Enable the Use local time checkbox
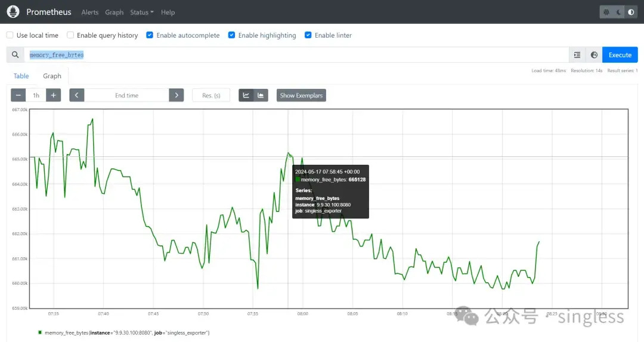 tap(10, 35)
